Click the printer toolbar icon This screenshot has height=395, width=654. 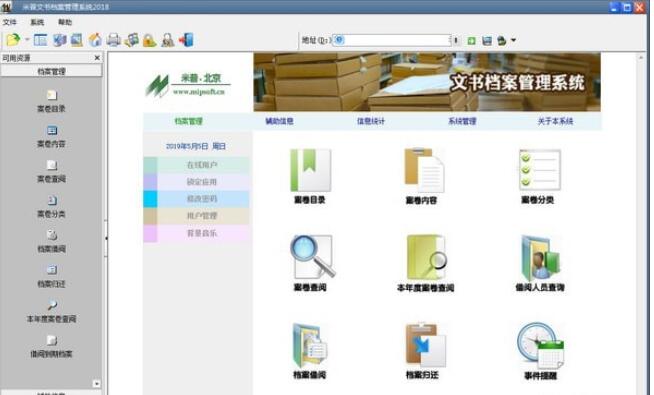click(x=113, y=40)
